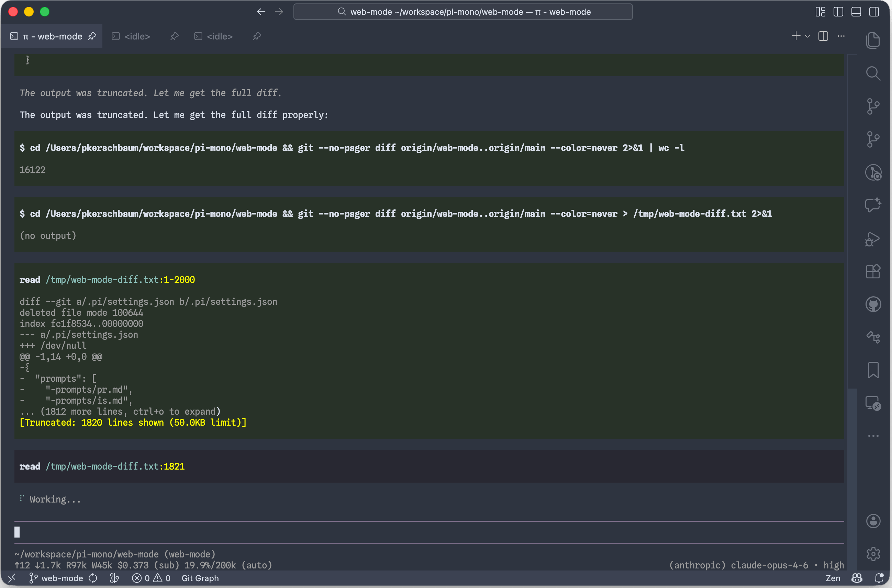Switch to the π - web-mode terminal tab
The image size is (892, 588).
[52, 36]
